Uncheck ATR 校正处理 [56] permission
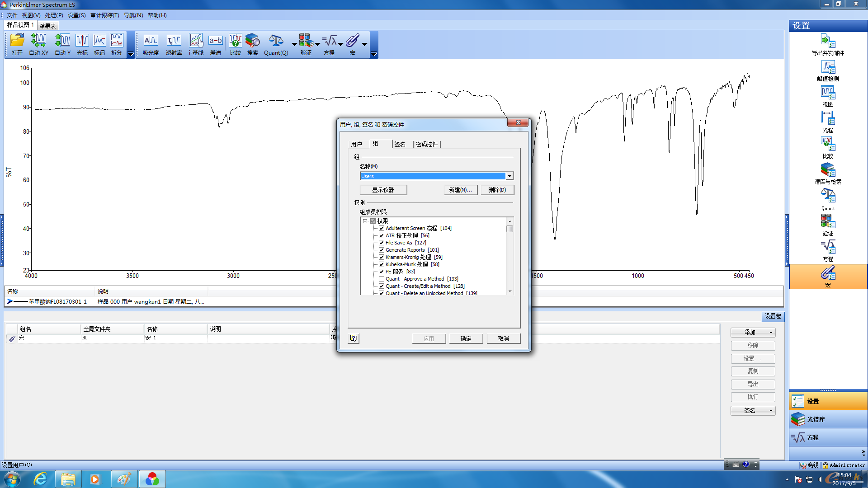 click(382, 235)
